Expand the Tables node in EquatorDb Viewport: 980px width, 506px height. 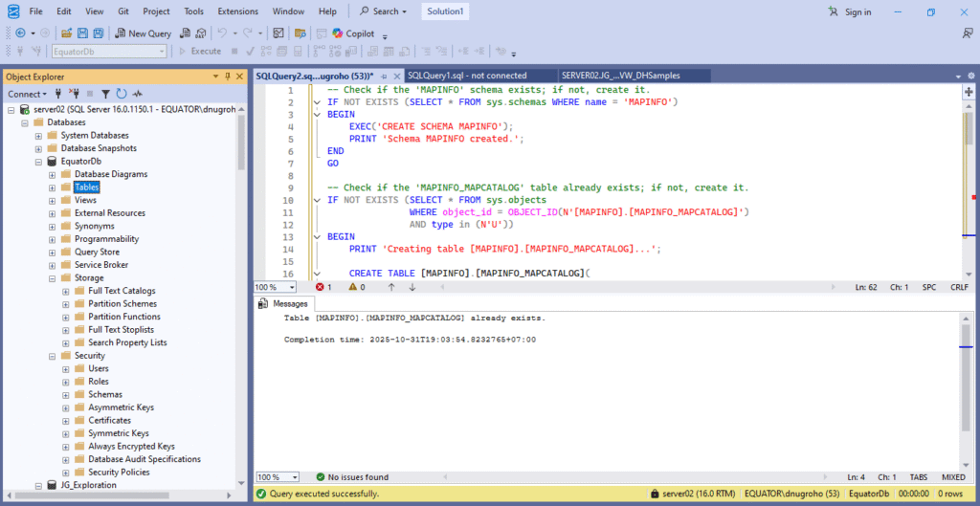pyautogui.click(x=53, y=187)
